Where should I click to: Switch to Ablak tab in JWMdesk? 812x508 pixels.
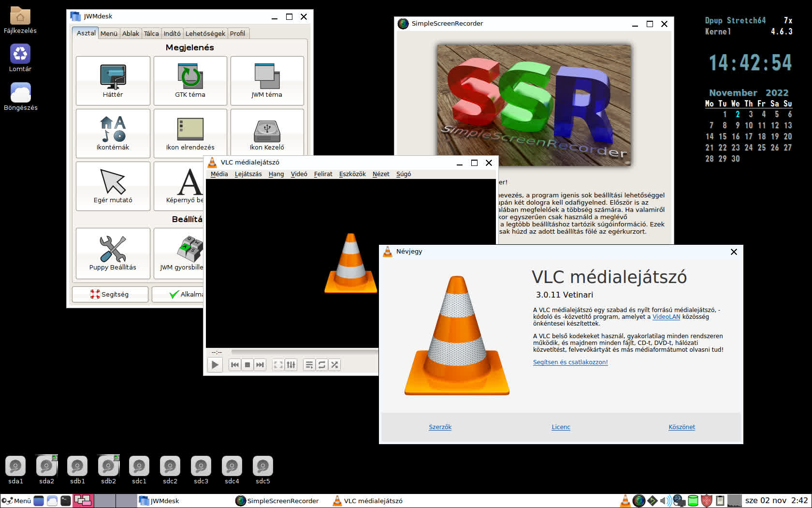(x=130, y=33)
